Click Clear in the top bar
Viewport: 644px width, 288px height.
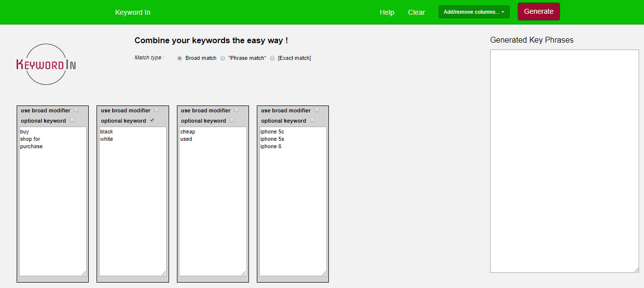pyautogui.click(x=417, y=12)
